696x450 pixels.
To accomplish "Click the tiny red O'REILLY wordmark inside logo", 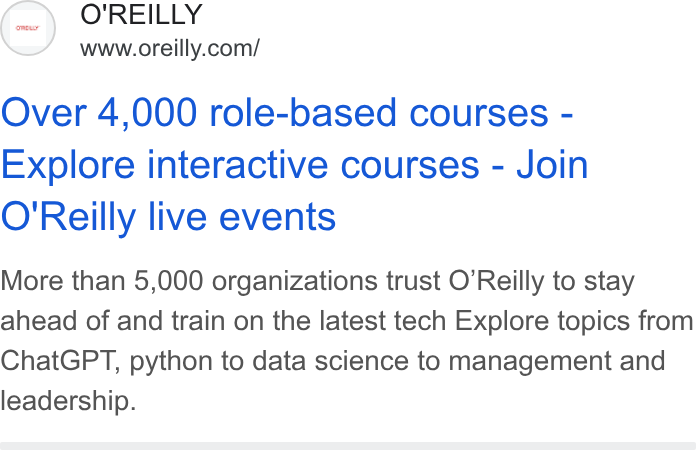I will click(28, 28).
